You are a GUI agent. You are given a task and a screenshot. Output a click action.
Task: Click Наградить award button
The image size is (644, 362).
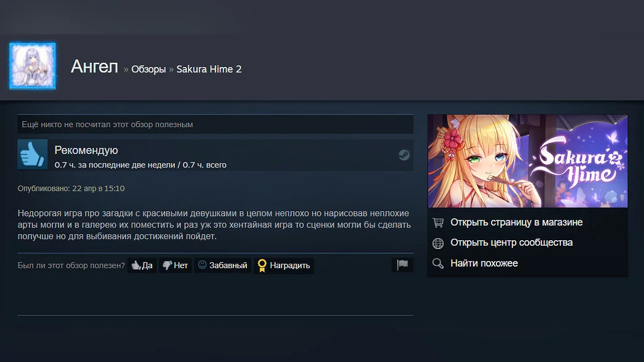pyautogui.click(x=284, y=265)
